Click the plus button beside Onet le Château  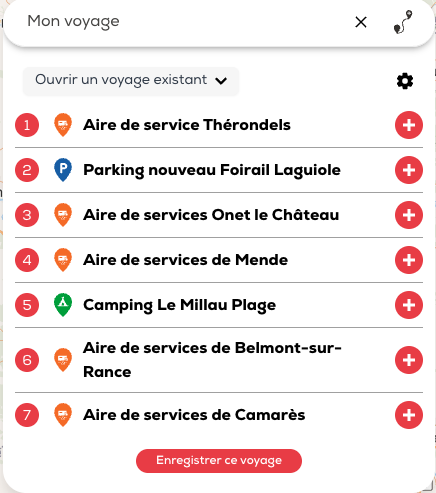pyautogui.click(x=409, y=215)
